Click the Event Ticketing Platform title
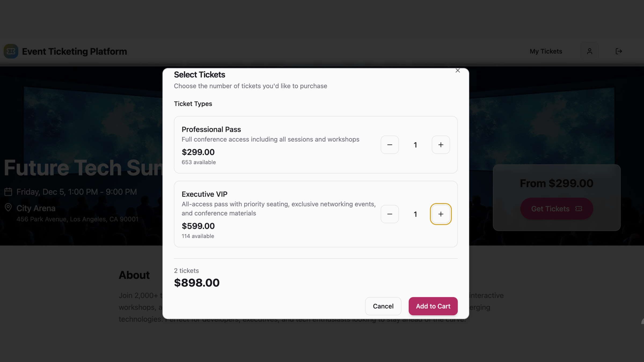Viewport: 644px width, 362px height. [x=74, y=51]
